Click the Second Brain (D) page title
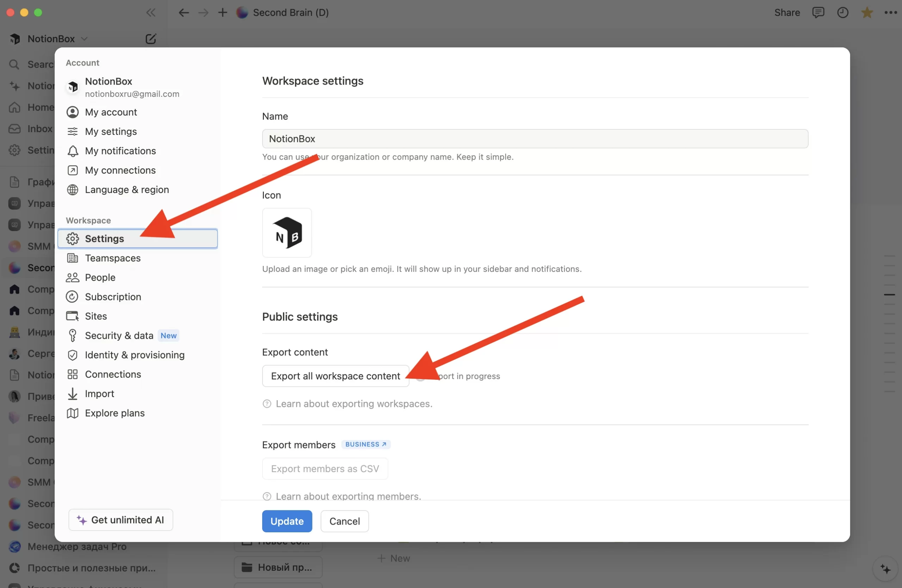This screenshot has height=588, width=902. point(291,12)
